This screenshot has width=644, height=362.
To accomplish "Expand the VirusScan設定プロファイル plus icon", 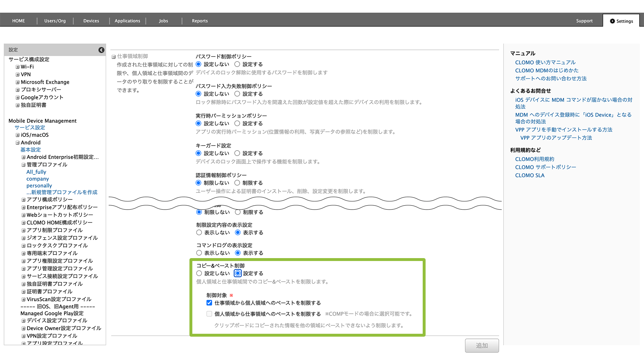I will pyautogui.click(x=24, y=299).
